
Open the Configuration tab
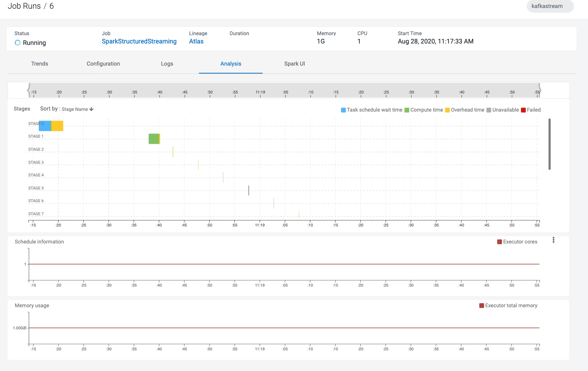[103, 63]
